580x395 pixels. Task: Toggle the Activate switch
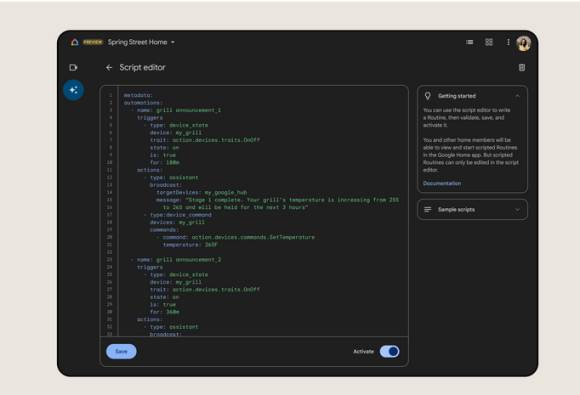389,351
